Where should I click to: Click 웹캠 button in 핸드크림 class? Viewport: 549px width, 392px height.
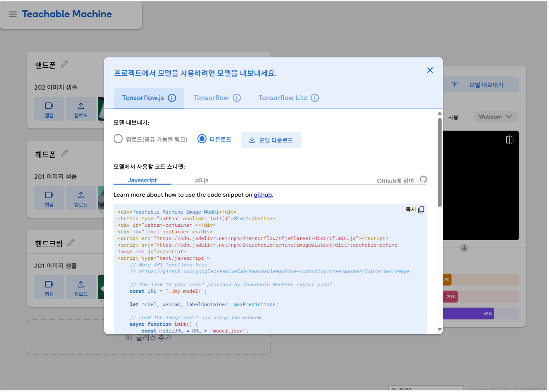click(49, 287)
